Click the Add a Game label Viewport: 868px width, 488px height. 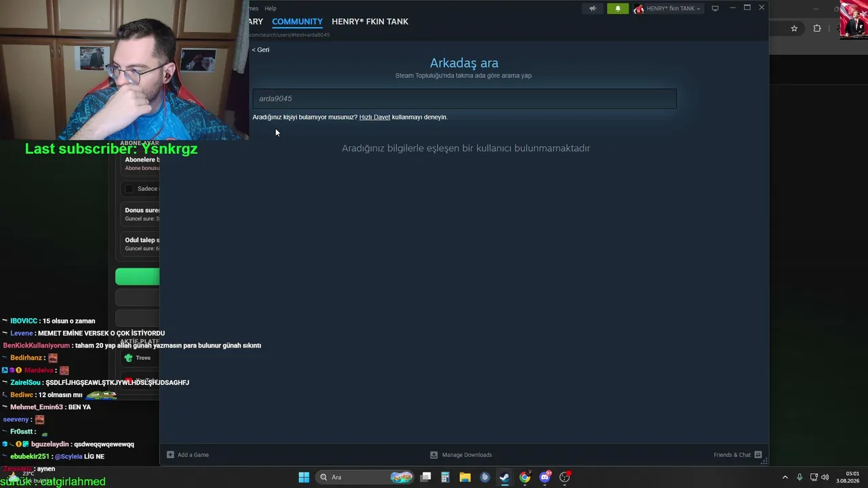click(x=193, y=455)
